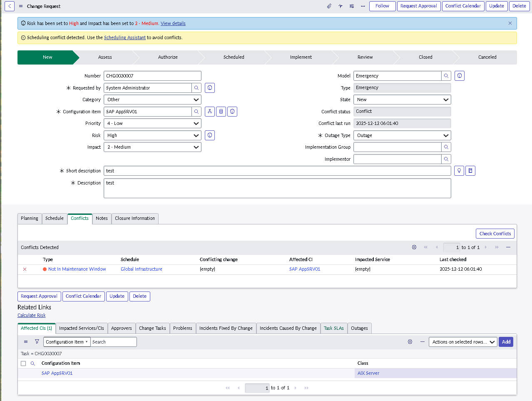
Task: Delete the Not In Maintenance Window conflict row
Action: click(25, 269)
